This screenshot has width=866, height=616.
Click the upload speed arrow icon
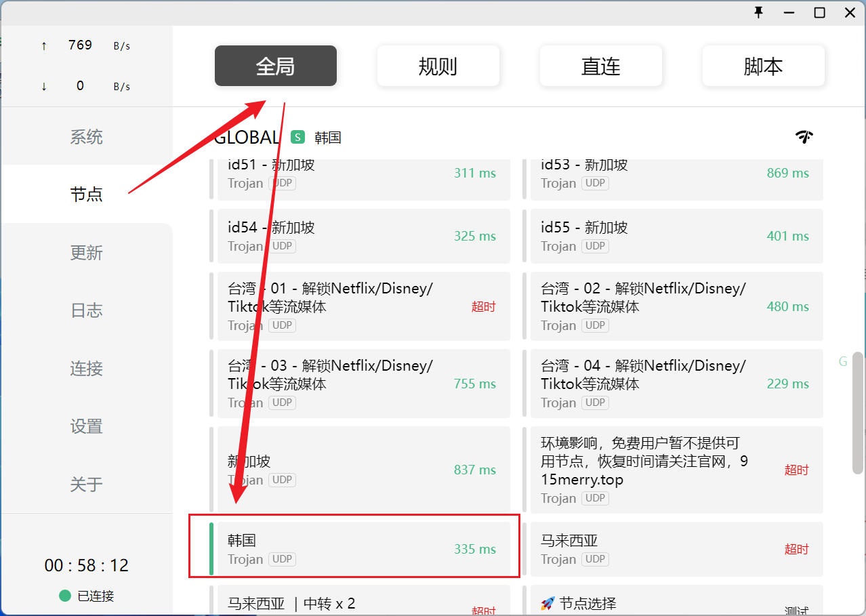[x=43, y=45]
